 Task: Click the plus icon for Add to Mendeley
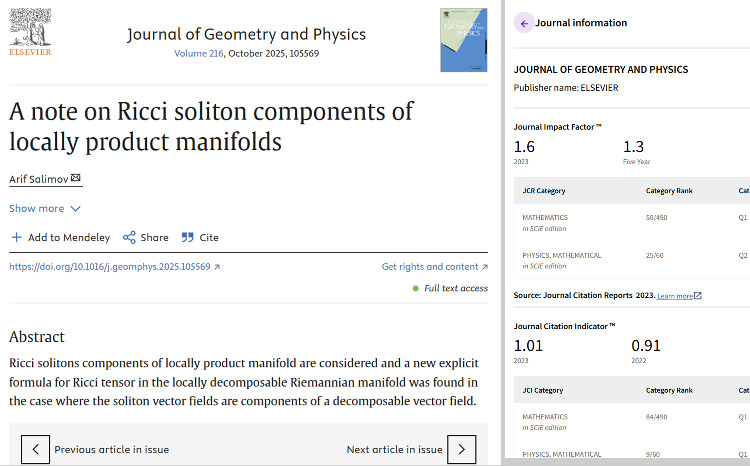click(x=15, y=237)
